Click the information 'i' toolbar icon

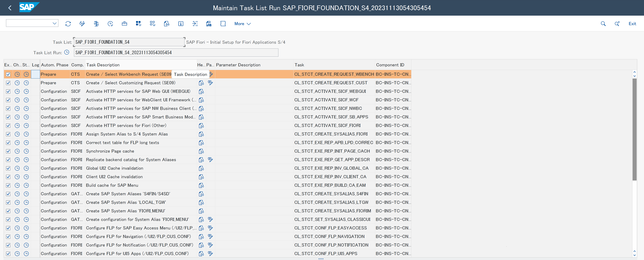pyautogui.click(x=181, y=24)
